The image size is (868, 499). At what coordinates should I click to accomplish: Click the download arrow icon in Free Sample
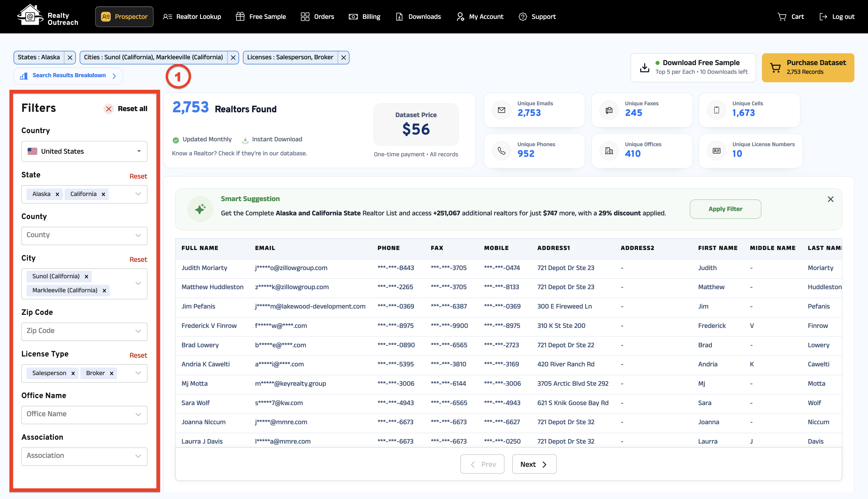coord(644,68)
